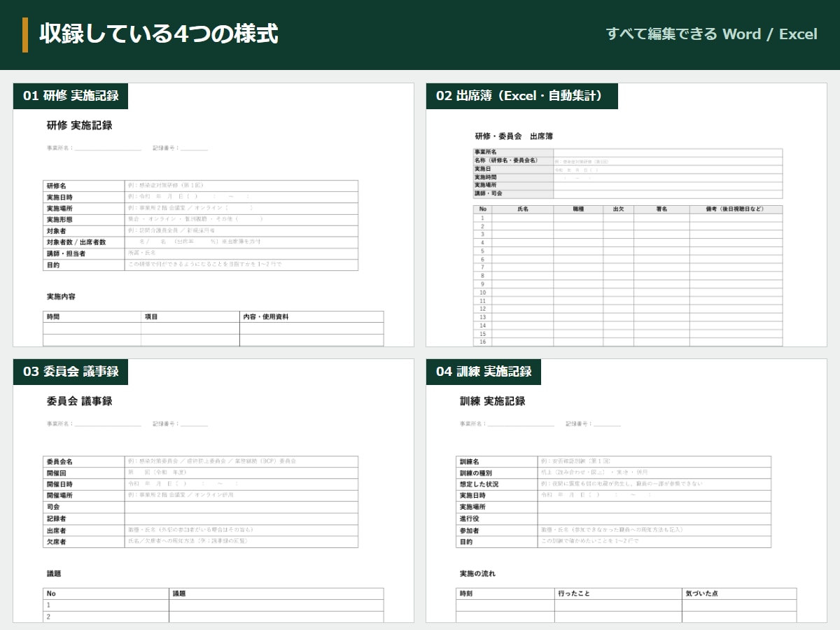Viewport: 840px width, 630px height.
Task: Click document title 訓練 実施記録 inside the page
Action: pos(493,401)
